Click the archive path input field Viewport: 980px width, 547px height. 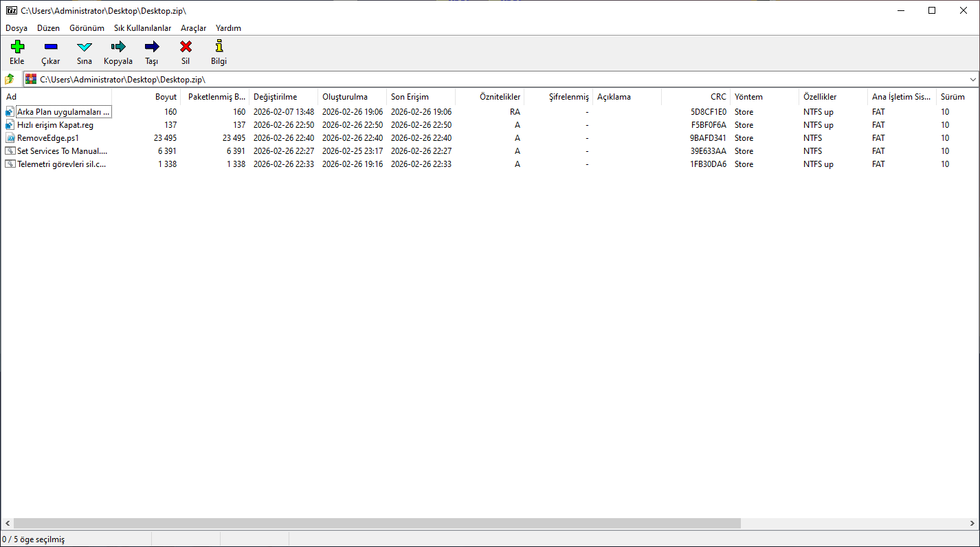501,79
